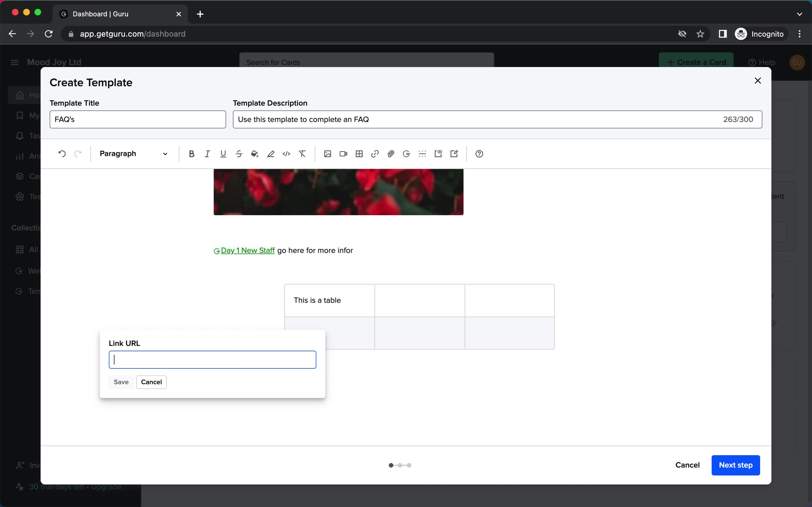The width and height of the screenshot is (812, 507).
Task: Click the Link URL input field
Action: pos(213,359)
